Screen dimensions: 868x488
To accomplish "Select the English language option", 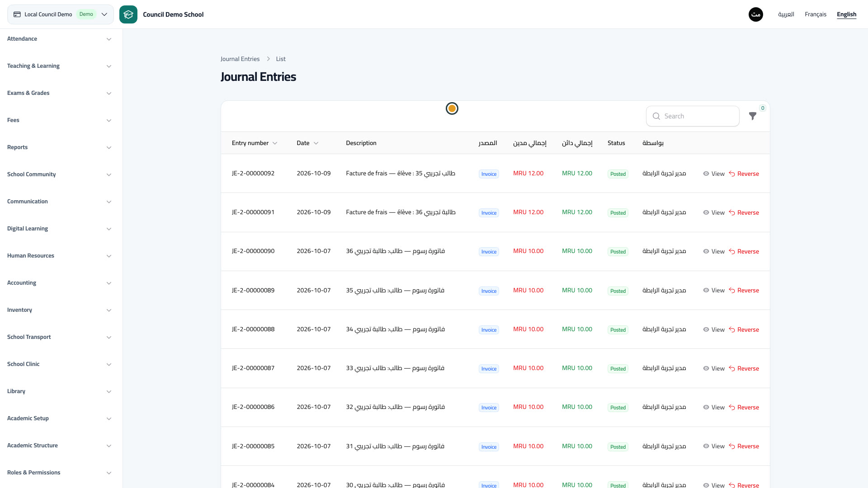I will [846, 14].
